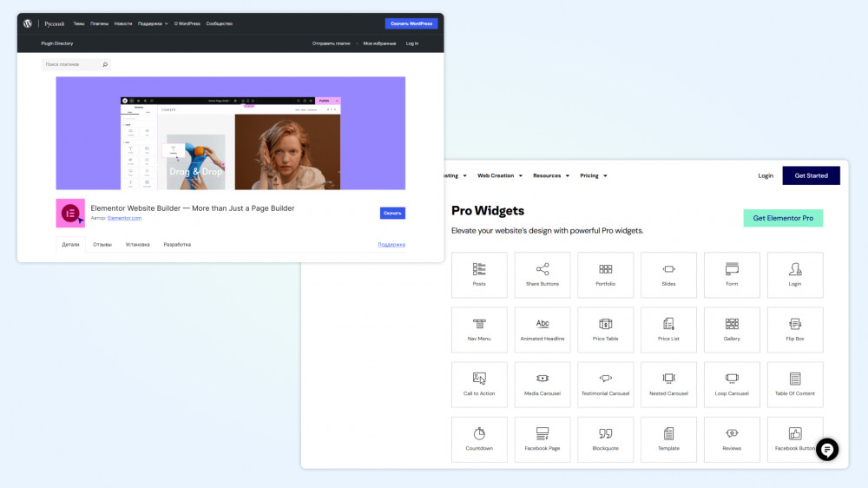Select the Call to Action widget icon
Screen dimensions: 868x488
pyautogui.click(x=479, y=379)
